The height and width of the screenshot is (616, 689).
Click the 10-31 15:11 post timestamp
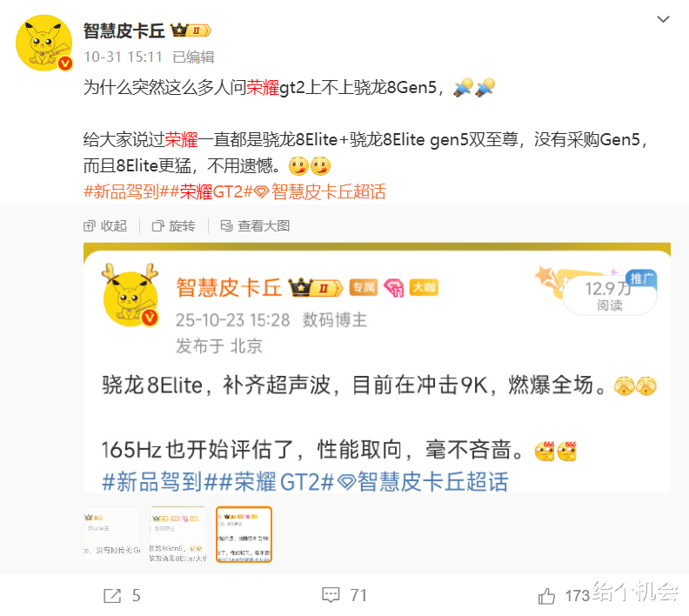123,57
